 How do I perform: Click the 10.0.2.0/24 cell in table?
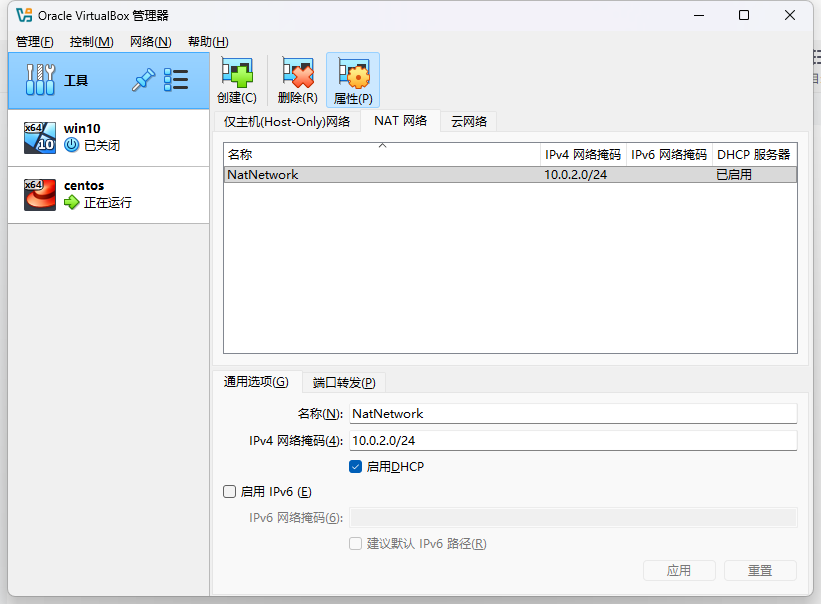click(x=575, y=175)
